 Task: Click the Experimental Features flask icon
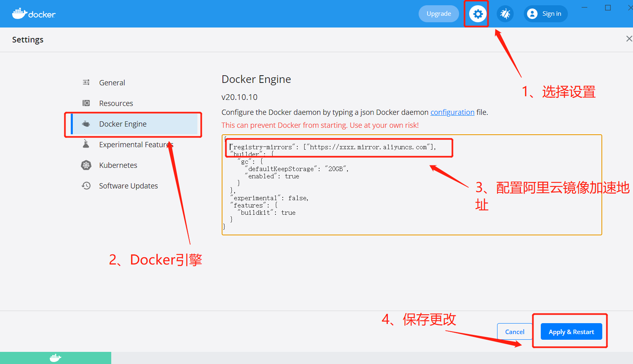click(x=86, y=144)
